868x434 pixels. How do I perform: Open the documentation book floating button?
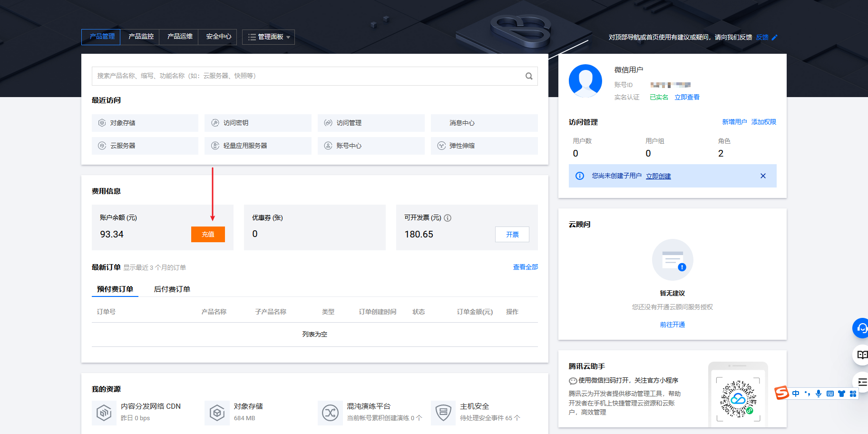[x=861, y=355]
